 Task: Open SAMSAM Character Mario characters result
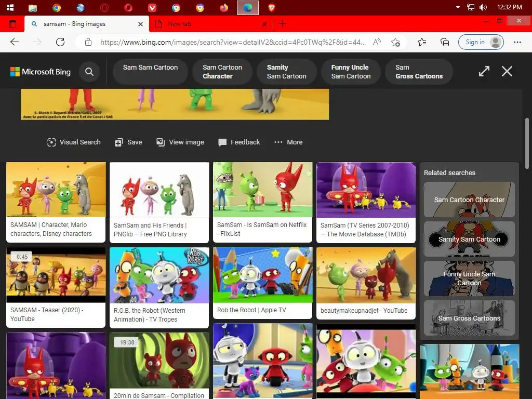point(56,202)
